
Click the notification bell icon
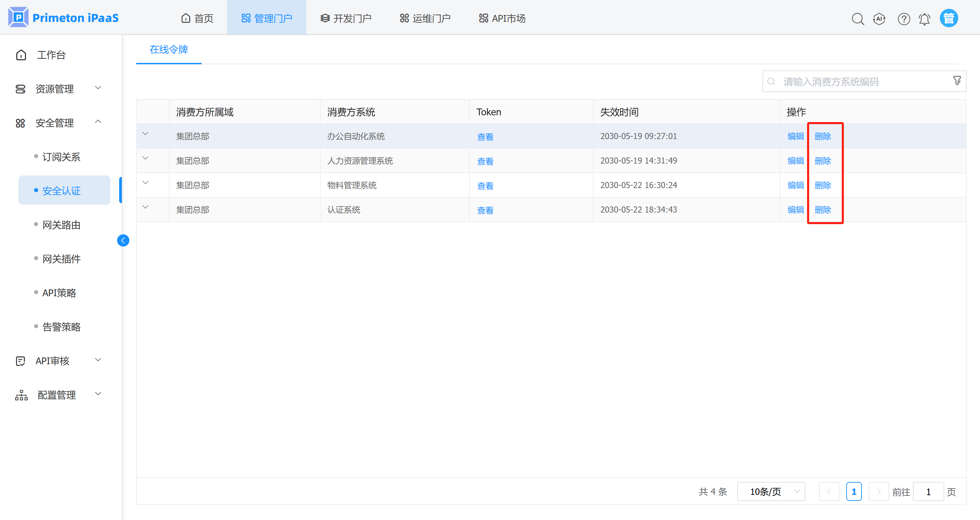pos(924,19)
